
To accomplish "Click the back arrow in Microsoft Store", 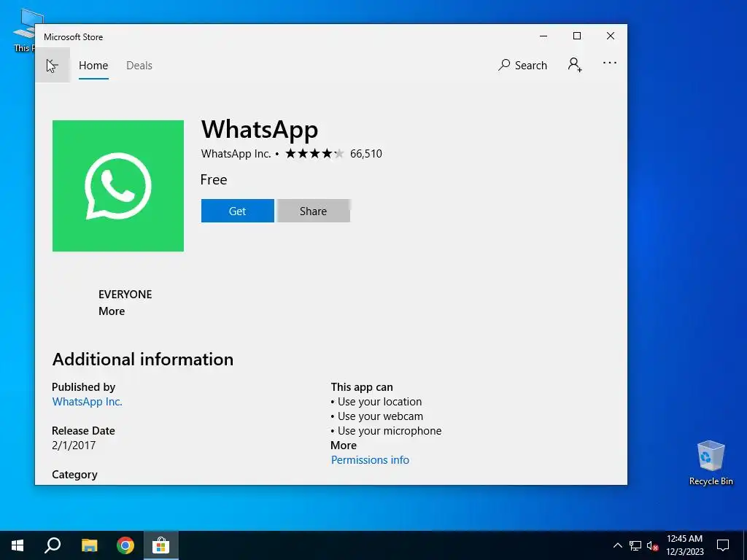I will point(53,65).
